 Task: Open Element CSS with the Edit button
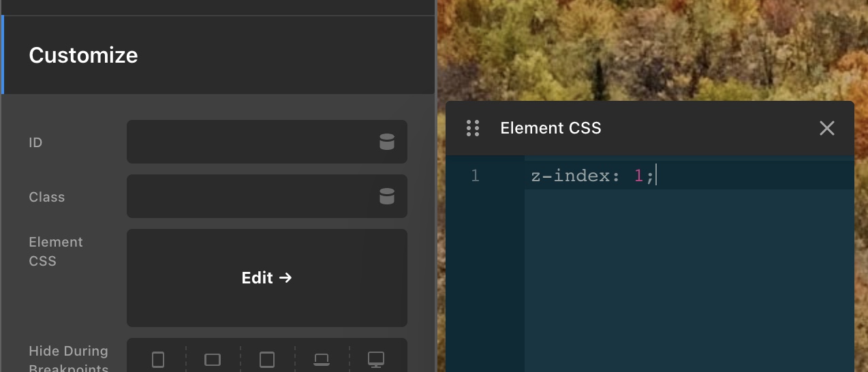(x=266, y=278)
